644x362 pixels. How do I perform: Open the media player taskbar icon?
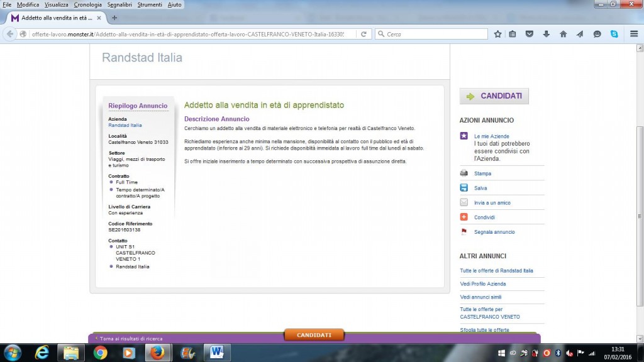pos(128,353)
